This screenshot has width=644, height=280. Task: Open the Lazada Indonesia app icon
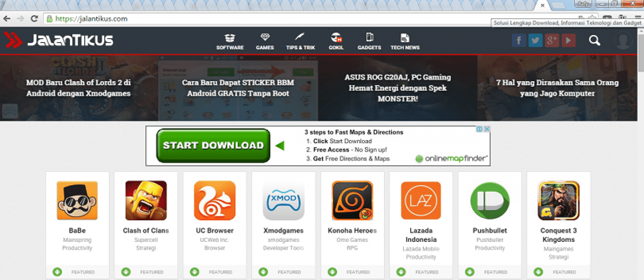click(x=421, y=201)
